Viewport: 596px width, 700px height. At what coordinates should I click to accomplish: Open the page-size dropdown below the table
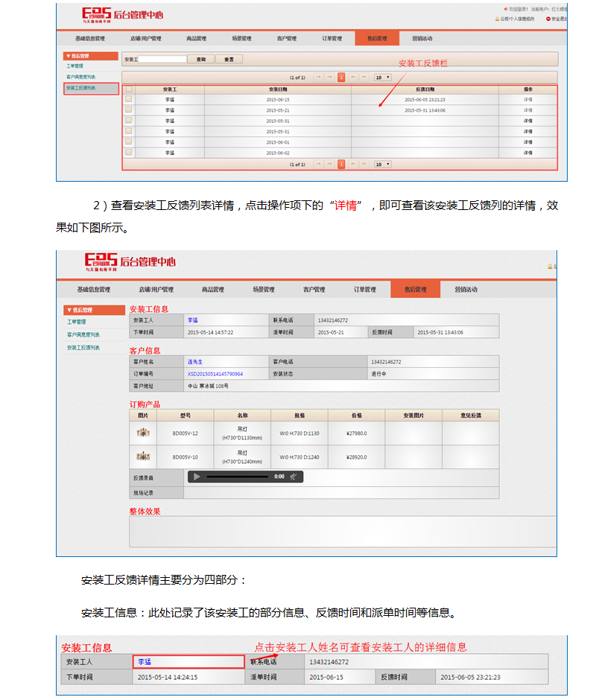[x=383, y=165]
